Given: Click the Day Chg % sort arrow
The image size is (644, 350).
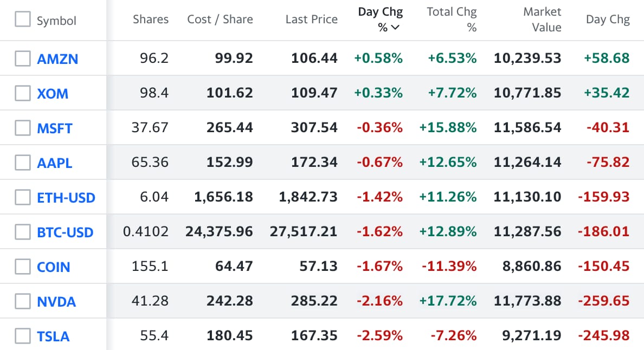Looking at the screenshot, I should pyautogui.click(x=395, y=28).
